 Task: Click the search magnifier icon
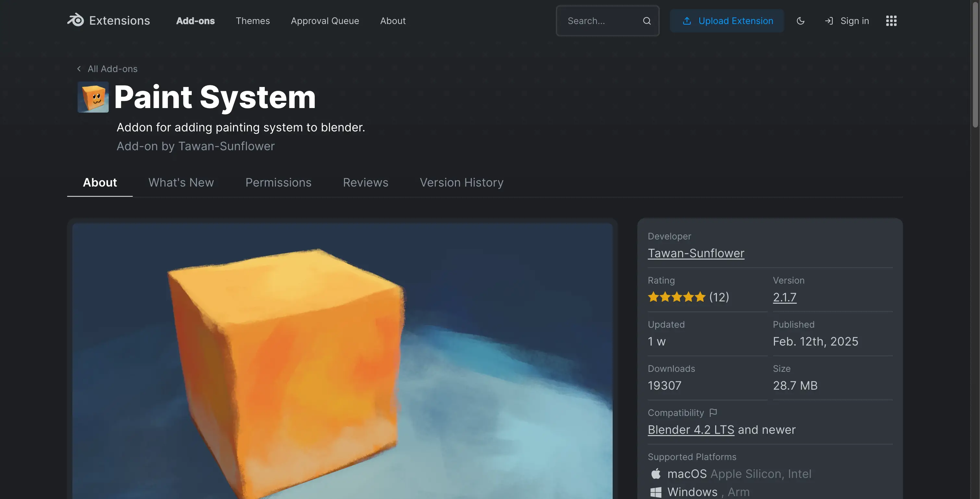647,21
